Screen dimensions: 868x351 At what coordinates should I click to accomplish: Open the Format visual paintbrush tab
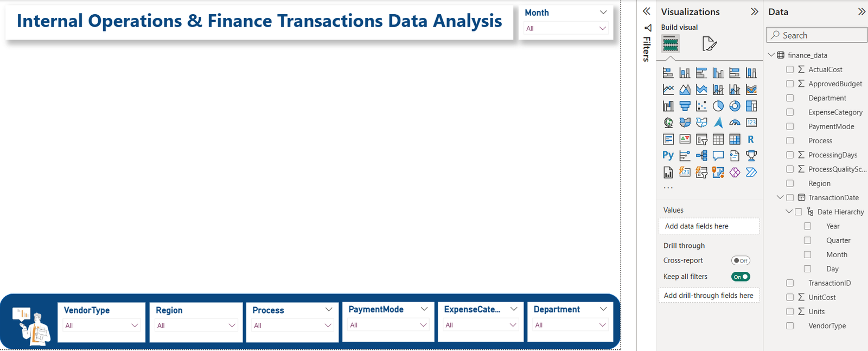pos(709,43)
